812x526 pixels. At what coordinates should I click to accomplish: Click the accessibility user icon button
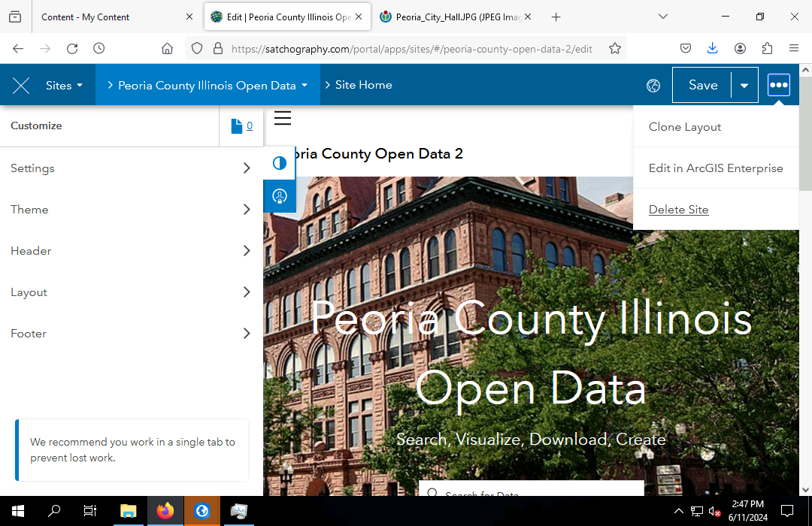279,196
